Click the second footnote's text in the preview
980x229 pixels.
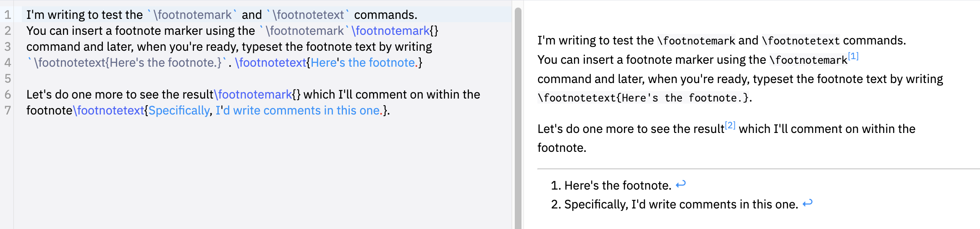click(x=681, y=204)
